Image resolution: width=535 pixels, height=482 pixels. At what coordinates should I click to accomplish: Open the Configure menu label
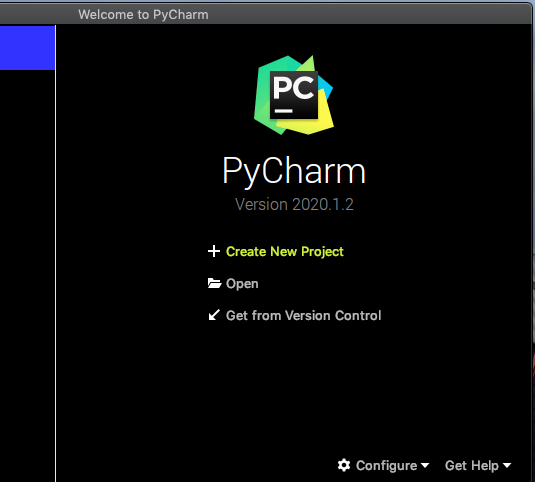point(386,466)
